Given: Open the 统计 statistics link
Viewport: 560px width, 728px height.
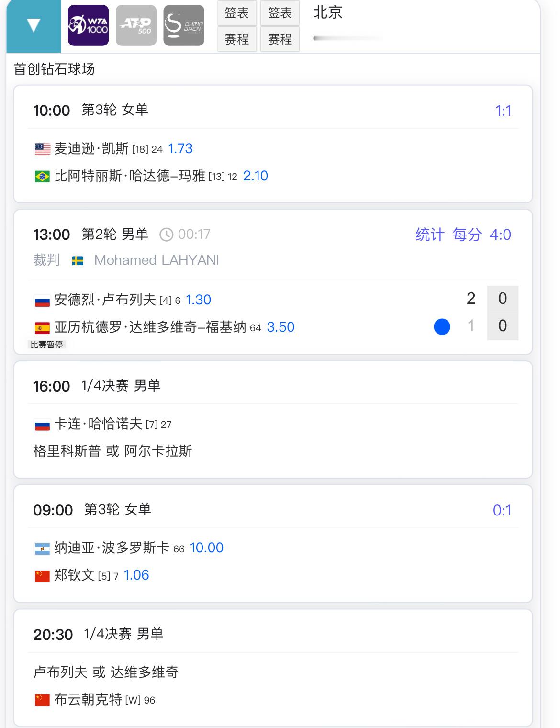Looking at the screenshot, I should click(x=430, y=235).
